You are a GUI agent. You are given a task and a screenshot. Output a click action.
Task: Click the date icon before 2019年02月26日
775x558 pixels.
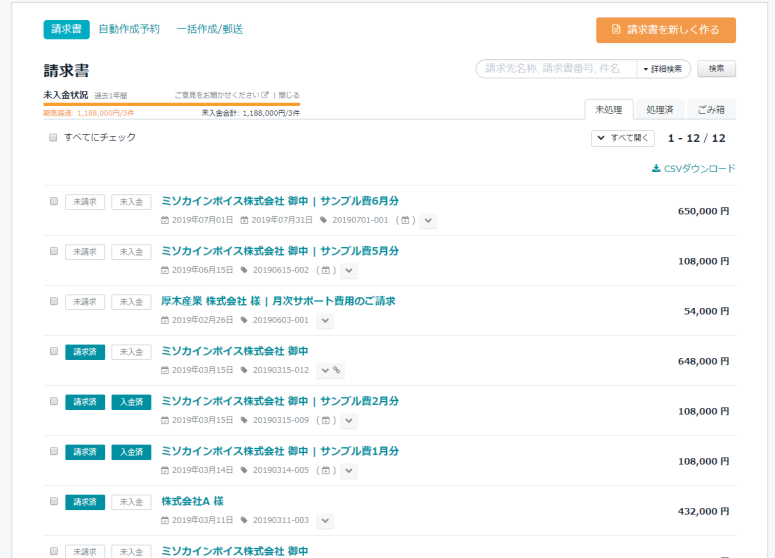[165, 320]
